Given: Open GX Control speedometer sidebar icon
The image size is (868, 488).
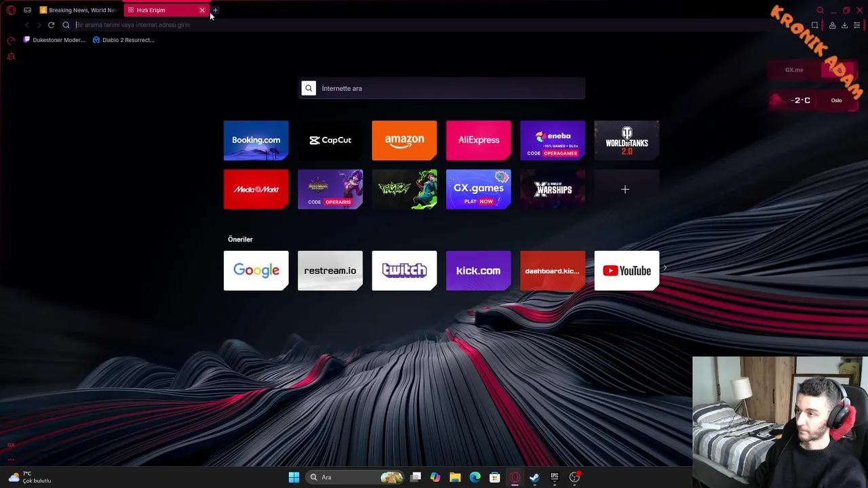Looking at the screenshot, I should (x=11, y=41).
